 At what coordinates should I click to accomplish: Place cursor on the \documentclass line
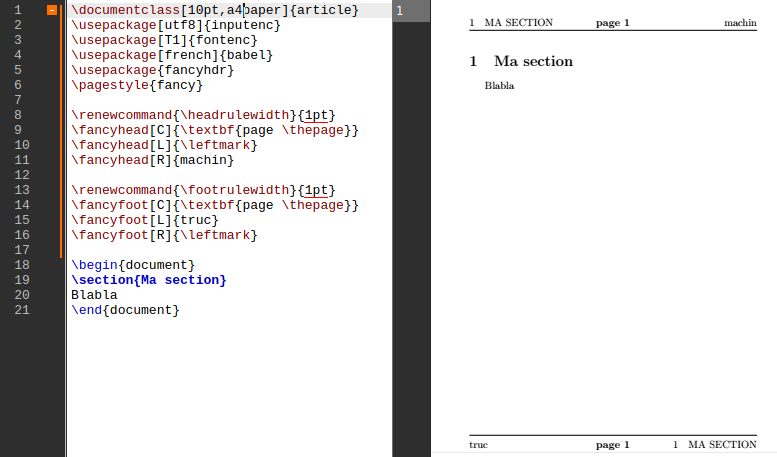click(215, 10)
